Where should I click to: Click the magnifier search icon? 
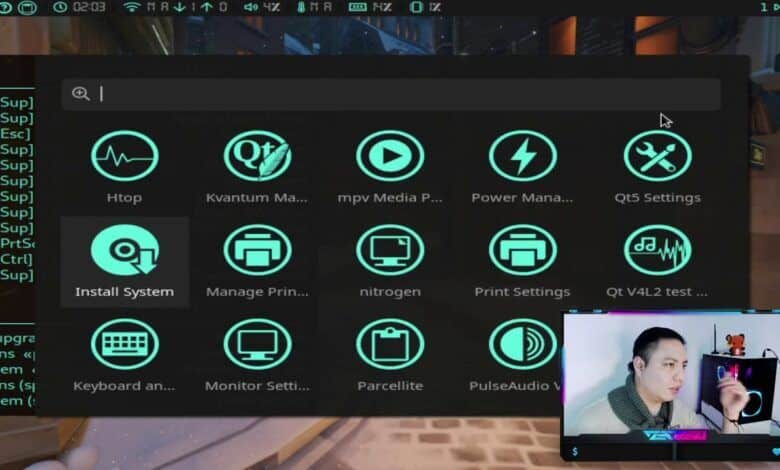point(81,94)
